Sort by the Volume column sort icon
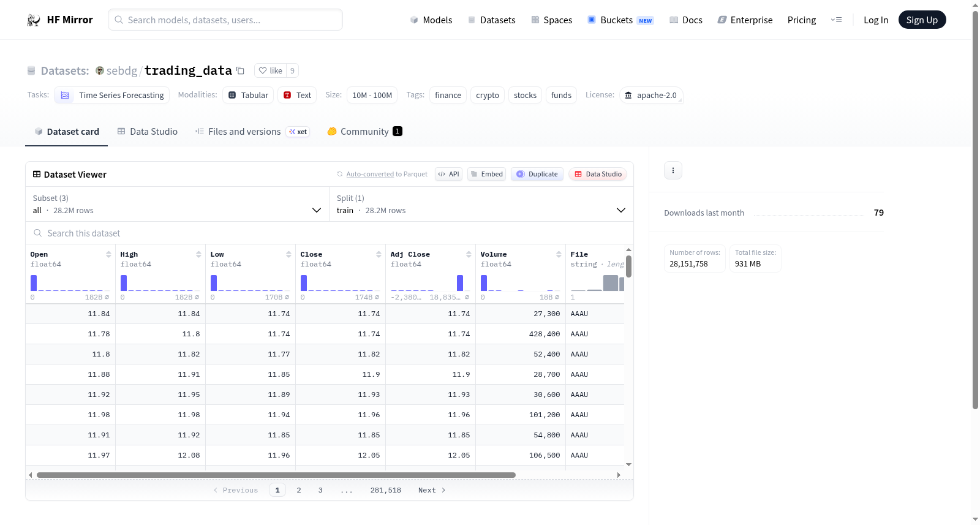 (x=559, y=254)
